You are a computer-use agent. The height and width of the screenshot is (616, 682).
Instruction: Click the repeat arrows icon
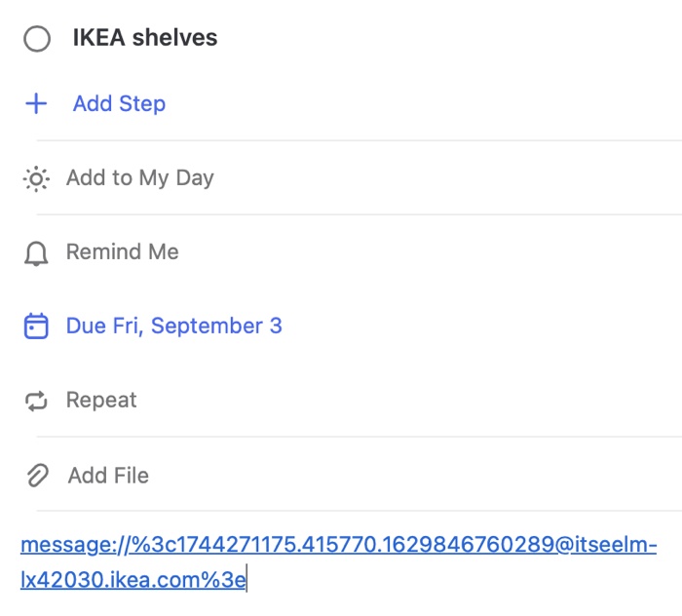coord(36,401)
